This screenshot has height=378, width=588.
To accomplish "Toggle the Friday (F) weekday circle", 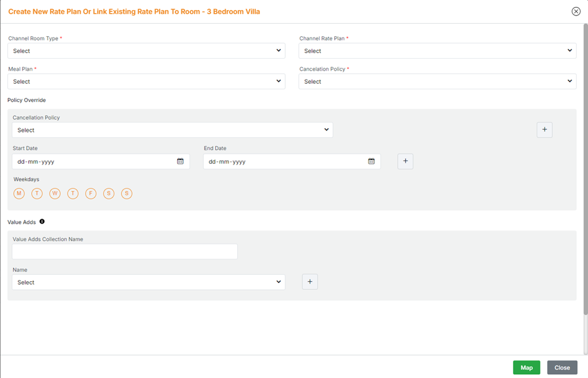I will pos(91,194).
